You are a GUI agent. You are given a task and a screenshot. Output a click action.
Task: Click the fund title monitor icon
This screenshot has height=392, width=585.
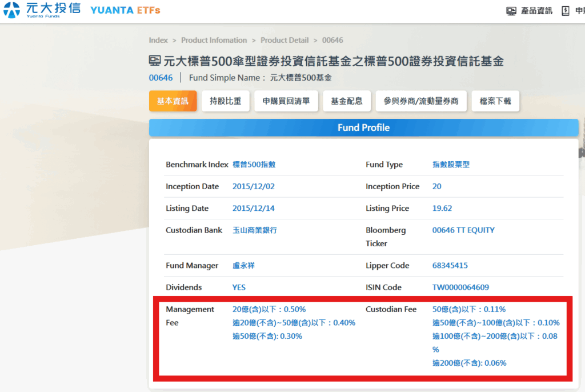tap(155, 61)
